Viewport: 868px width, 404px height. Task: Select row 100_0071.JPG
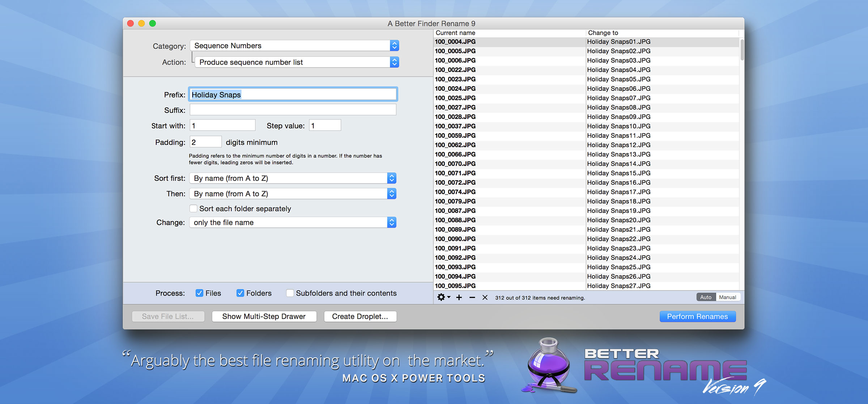pos(587,173)
